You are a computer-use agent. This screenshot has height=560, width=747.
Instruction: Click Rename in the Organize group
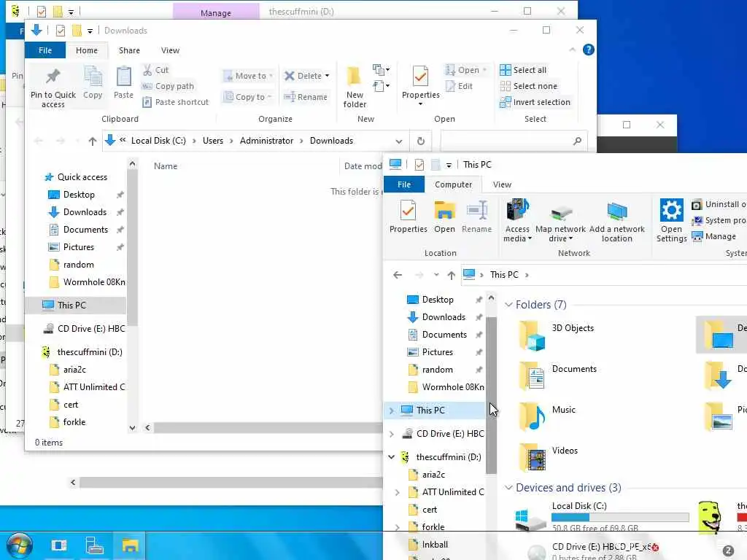(306, 97)
